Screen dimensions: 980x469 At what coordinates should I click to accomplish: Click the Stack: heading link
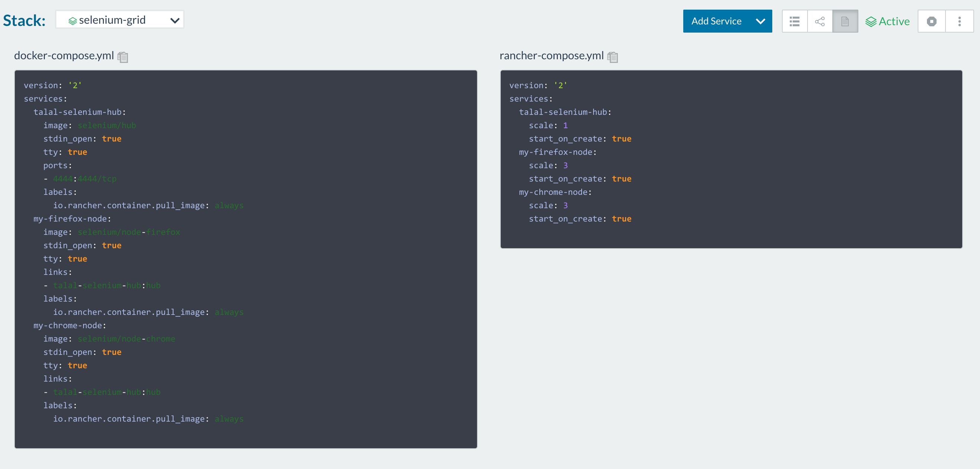24,20
